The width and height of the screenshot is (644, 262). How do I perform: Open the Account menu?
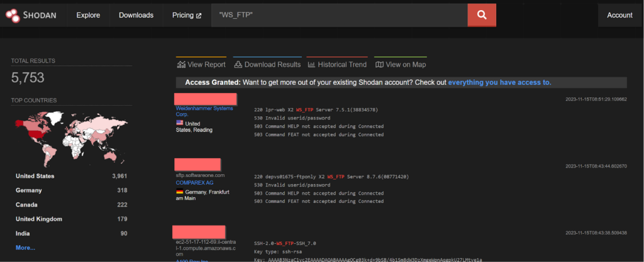pos(619,15)
